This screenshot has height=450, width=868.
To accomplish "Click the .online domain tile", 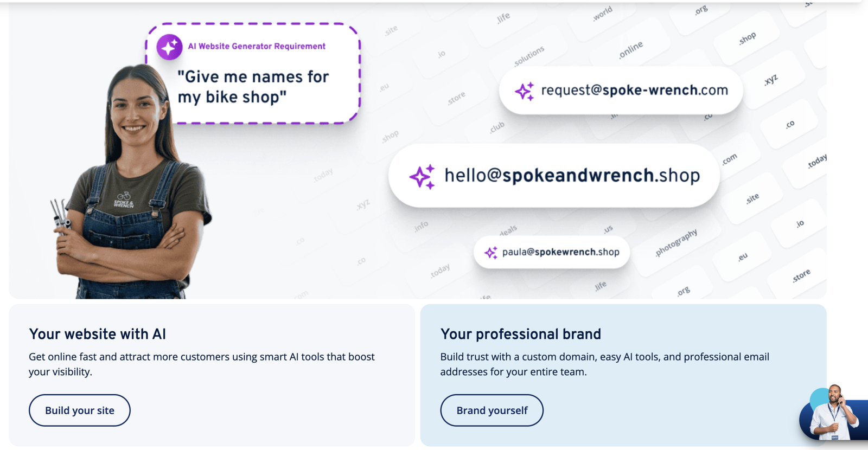I will point(631,49).
